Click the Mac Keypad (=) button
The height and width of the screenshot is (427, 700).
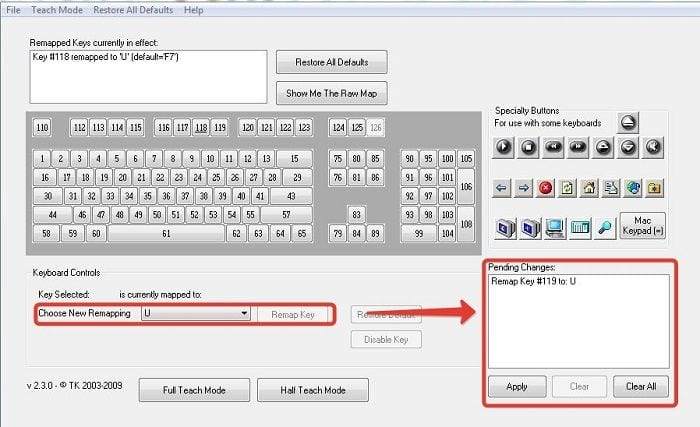coord(642,225)
